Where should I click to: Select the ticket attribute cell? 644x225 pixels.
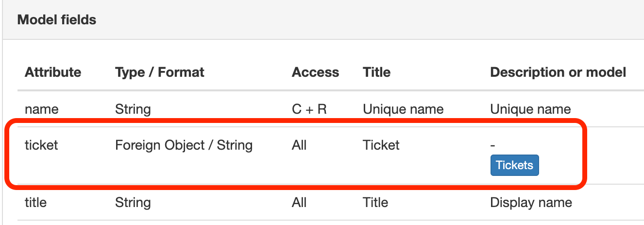pyautogui.click(x=41, y=145)
